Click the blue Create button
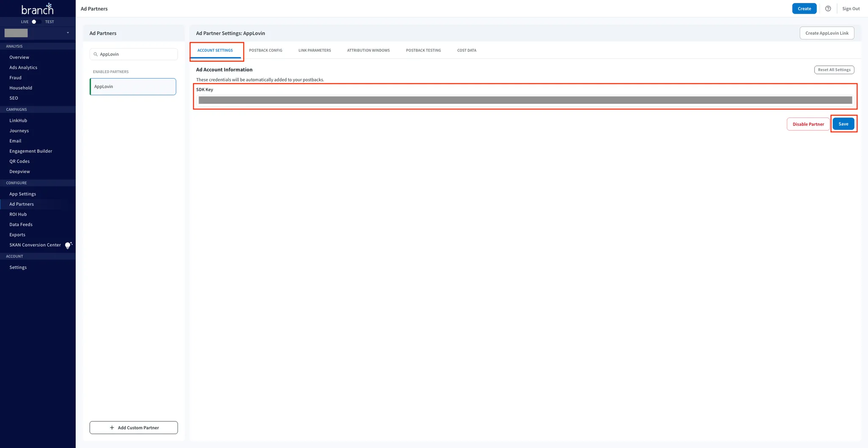Viewport: 868px width, 448px height. [804, 8]
